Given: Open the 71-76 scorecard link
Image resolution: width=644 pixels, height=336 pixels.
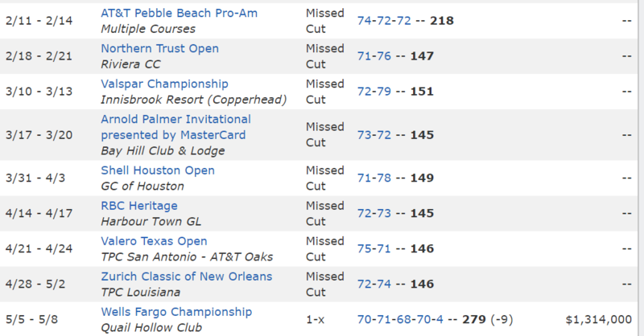Looking at the screenshot, I should tap(373, 57).
